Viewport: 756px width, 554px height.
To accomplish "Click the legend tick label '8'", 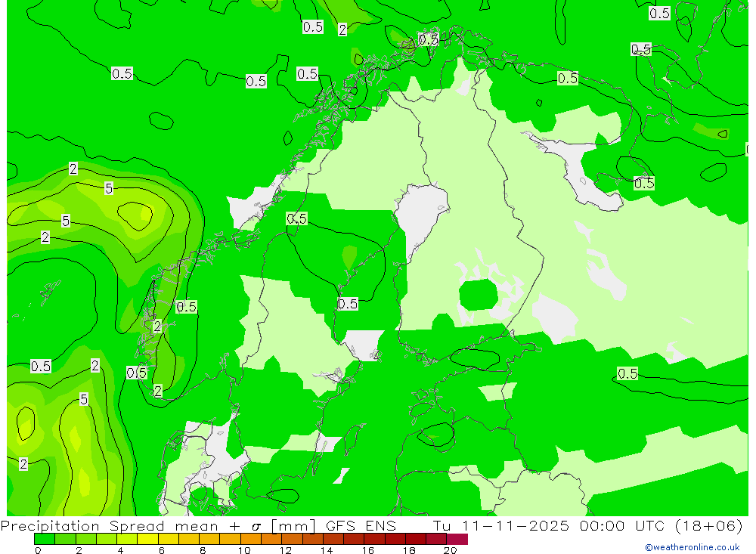I will point(203,550).
